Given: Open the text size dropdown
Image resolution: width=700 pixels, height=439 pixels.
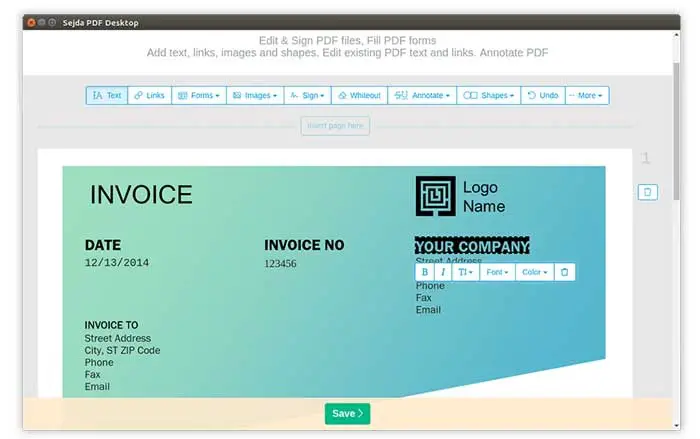Looking at the screenshot, I should click(466, 272).
